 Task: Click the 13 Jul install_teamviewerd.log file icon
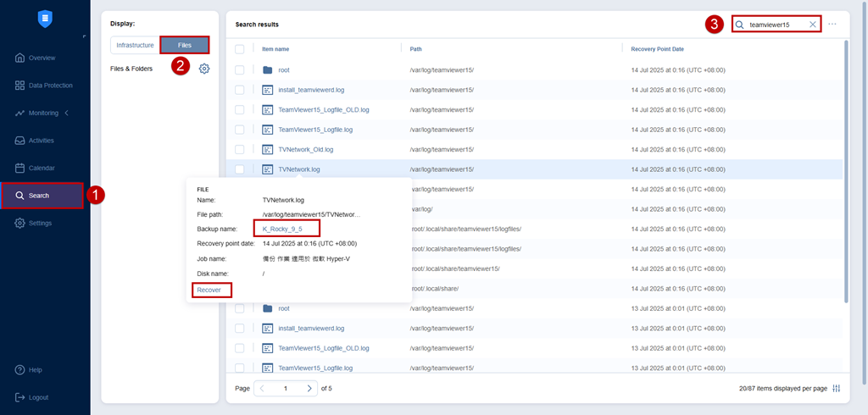[x=268, y=328]
